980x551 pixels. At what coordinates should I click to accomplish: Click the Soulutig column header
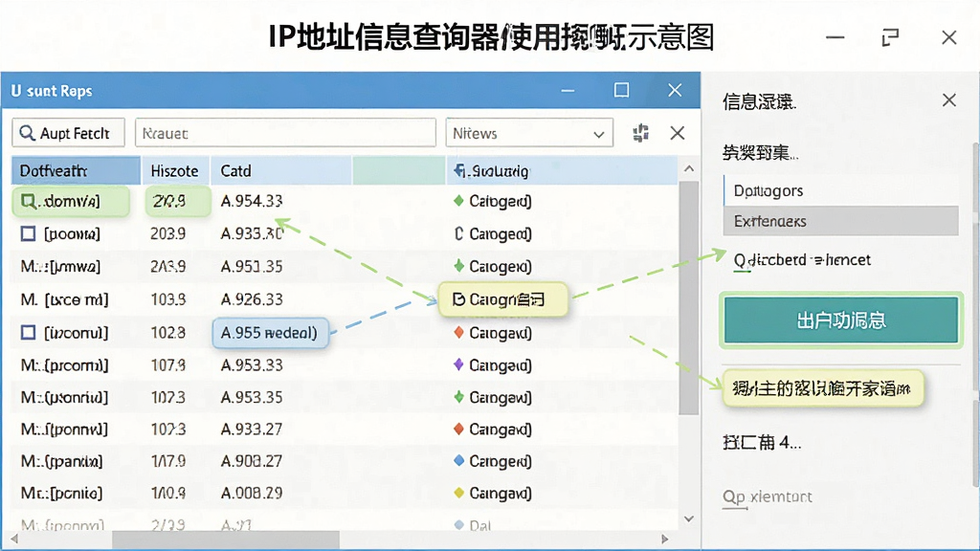[561, 170]
